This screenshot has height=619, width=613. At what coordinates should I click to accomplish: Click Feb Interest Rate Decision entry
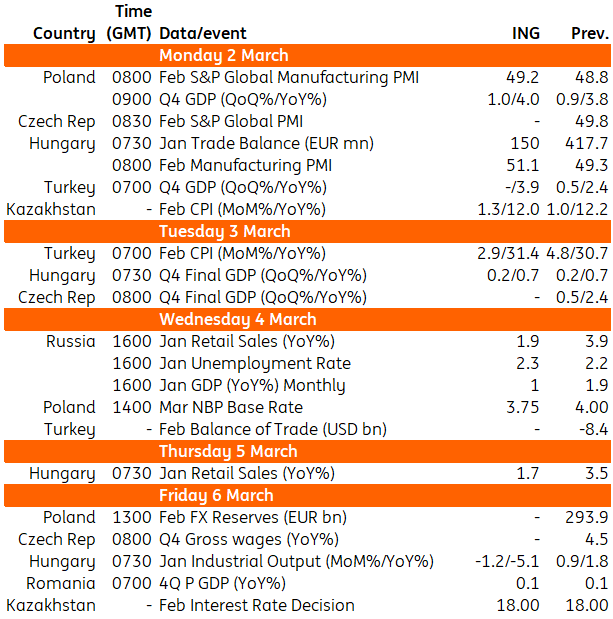click(257, 605)
